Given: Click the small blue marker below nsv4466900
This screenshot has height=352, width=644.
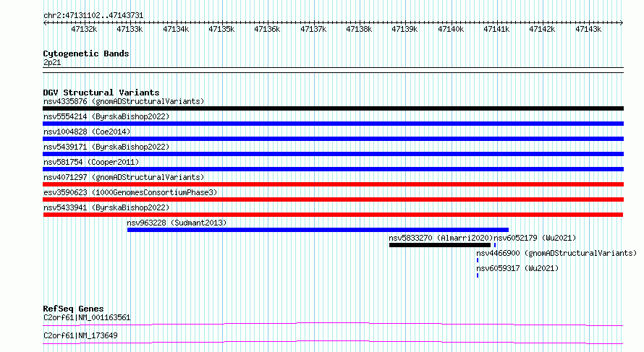Looking at the screenshot, I should pyautogui.click(x=478, y=260).
